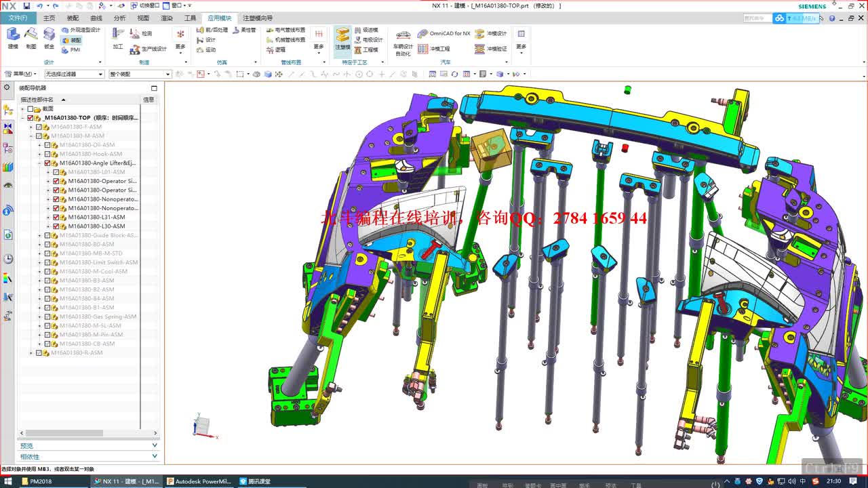Open the 菜单(M) menu dropdown
Viewport: 868px width, 488px height.
tap(20, 74)
